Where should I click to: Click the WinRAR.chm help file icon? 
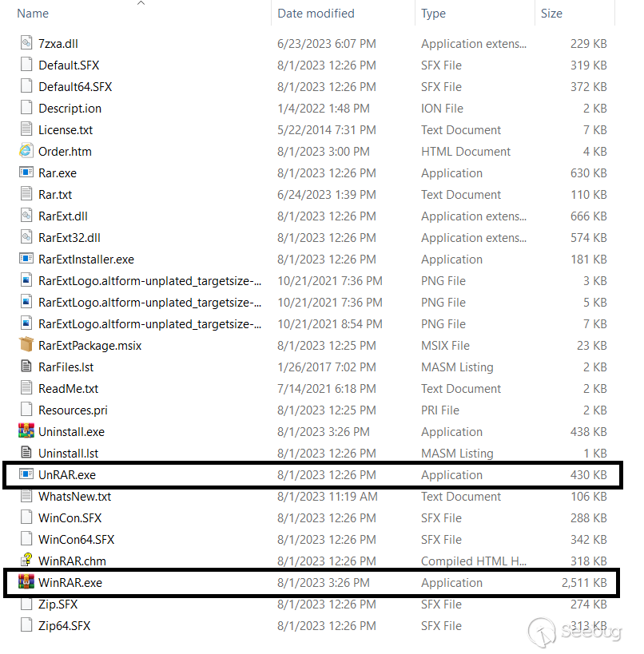coord(26,561)
